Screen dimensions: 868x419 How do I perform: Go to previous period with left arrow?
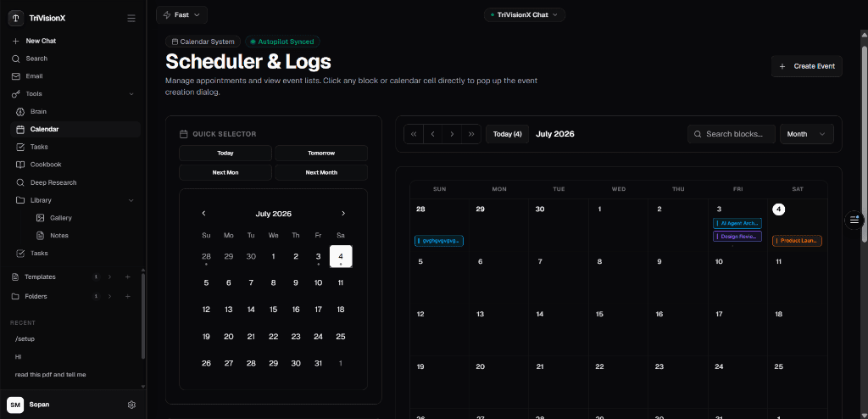click(x=433, y=134)
